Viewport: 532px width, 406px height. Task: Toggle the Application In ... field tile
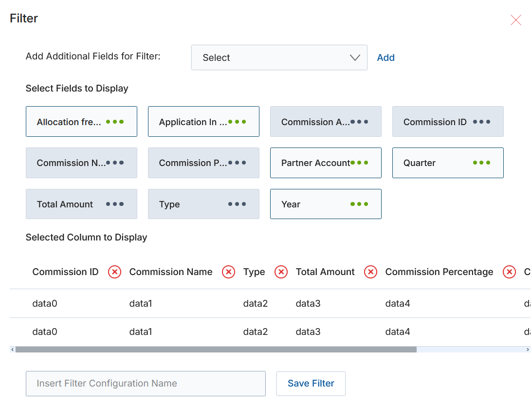pyautogui.click(x=203, y=122)
